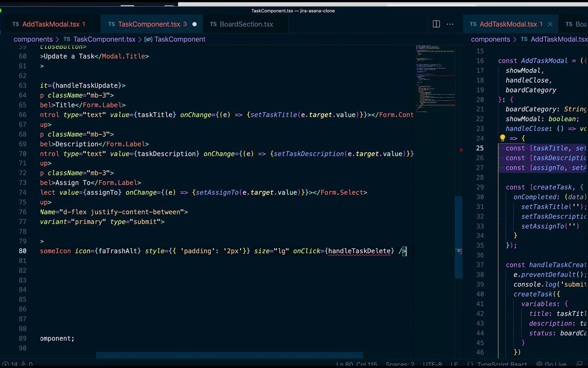Click the minimap to jump within TaskComponent.tsx

(435, 78)
